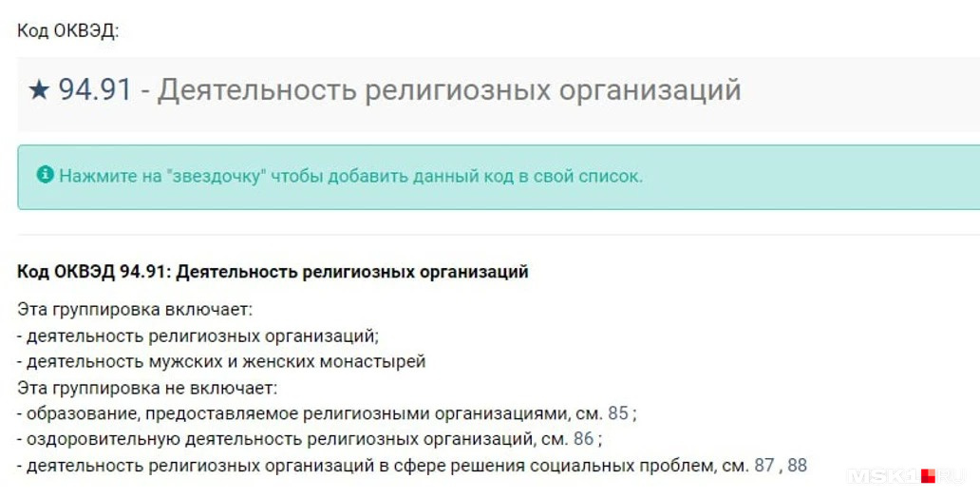
Task: Select the line about 'мужских и женских монастырей'
Action: pos(221,361)
